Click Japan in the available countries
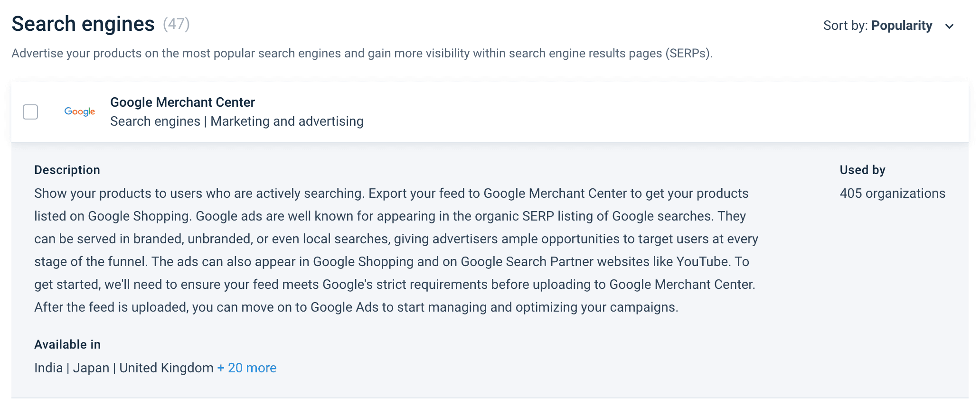 91,368
